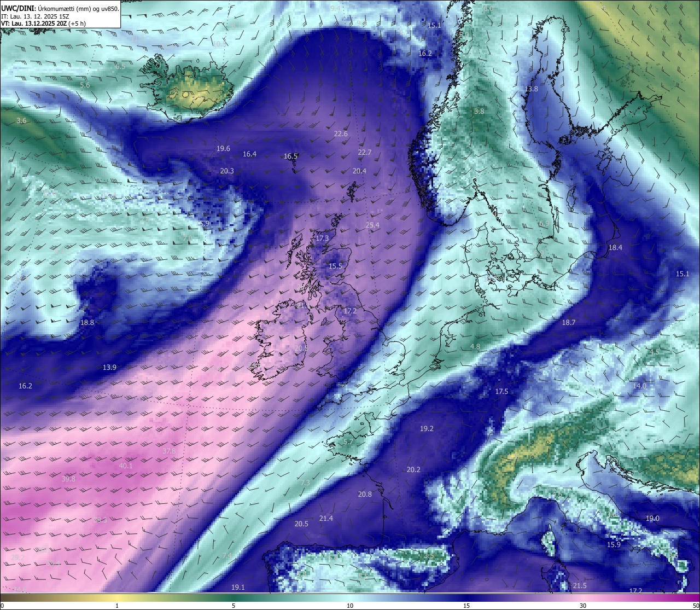The image size is (700, 610).
Task: Click the 15.9 map value
Action: (614, 545)
